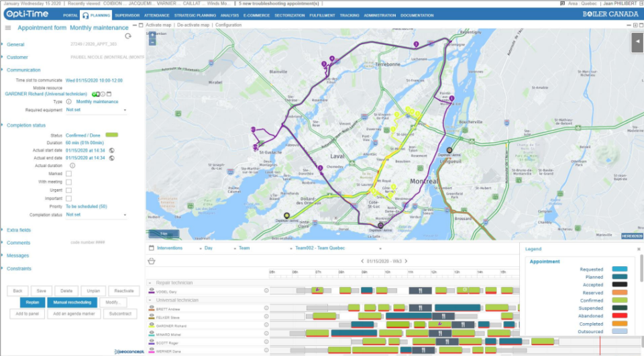The image size is (644, 356).
Task: Close the Legend panel
Action: coord(639,249)
